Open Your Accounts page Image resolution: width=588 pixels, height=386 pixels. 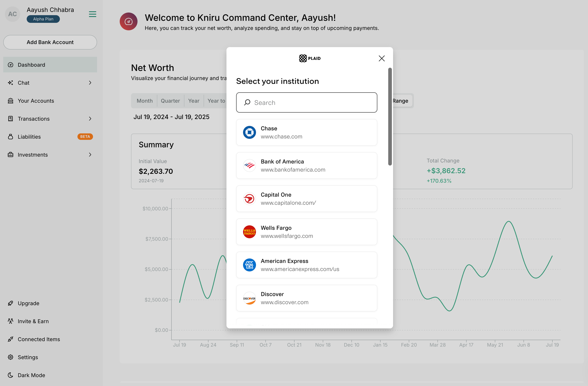[x=50, y=101]
